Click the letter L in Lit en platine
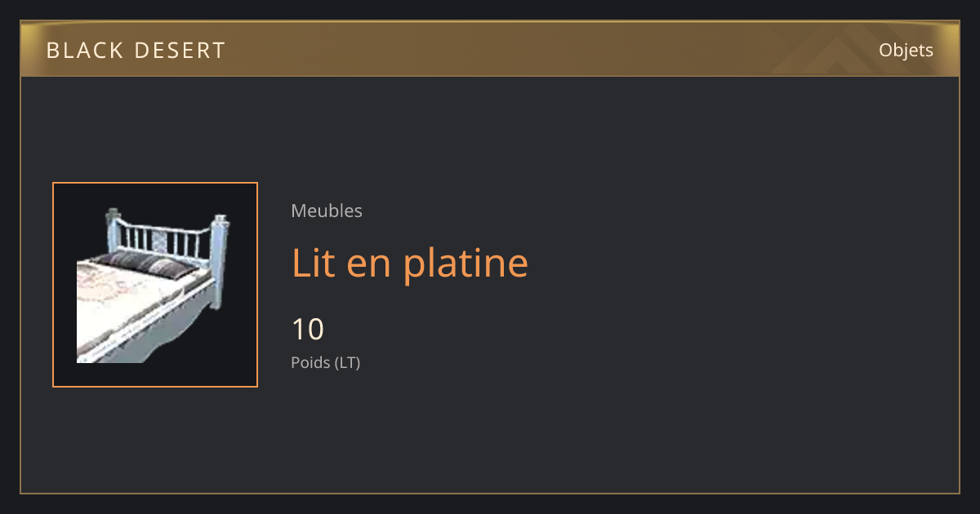This screenshot has height=514, width=980. tap(301, 263)
